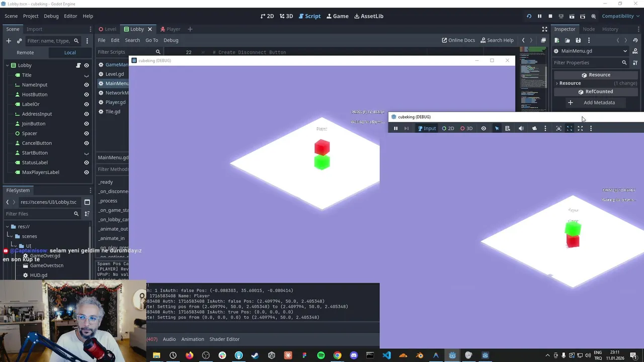Switch to 2D workspace
The width and height of the screenshot is (644, 362).
click(267, 16)
